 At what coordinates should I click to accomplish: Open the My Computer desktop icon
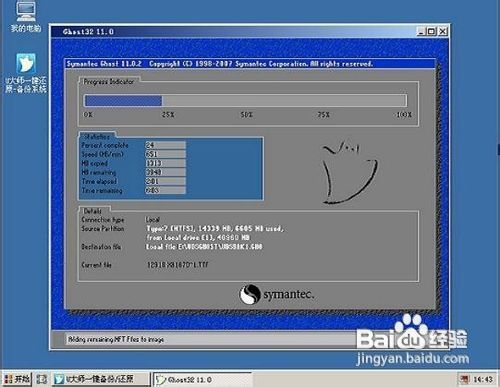coord(25,16)
